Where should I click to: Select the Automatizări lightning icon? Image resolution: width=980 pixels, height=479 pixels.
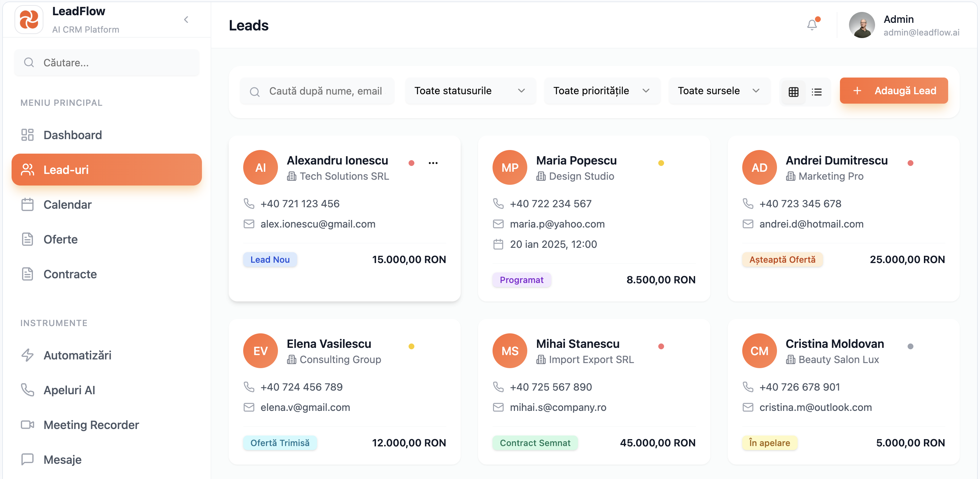coord(27,355)
